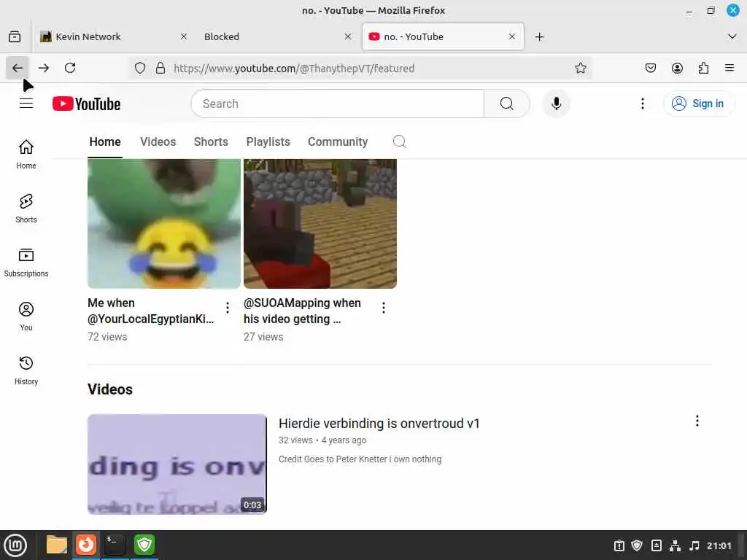Click the search magnifier button
The image size is (747, 560).
pyautogui.click(x=507, y=104)
